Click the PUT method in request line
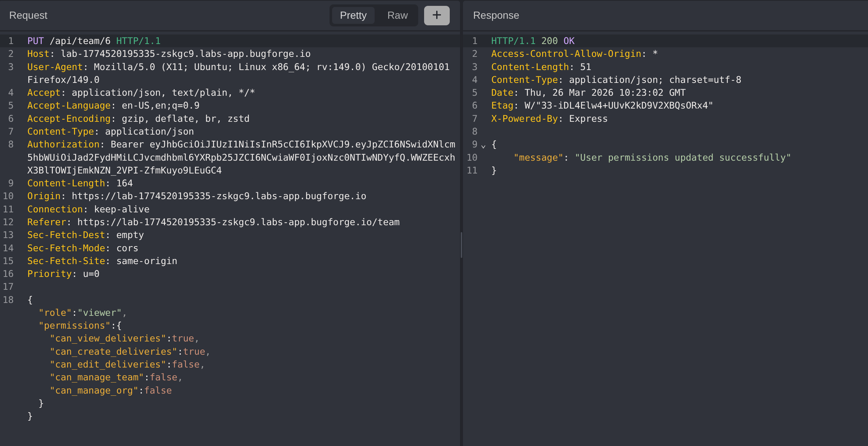Viewport: 868px width, 446px height. 35,41
